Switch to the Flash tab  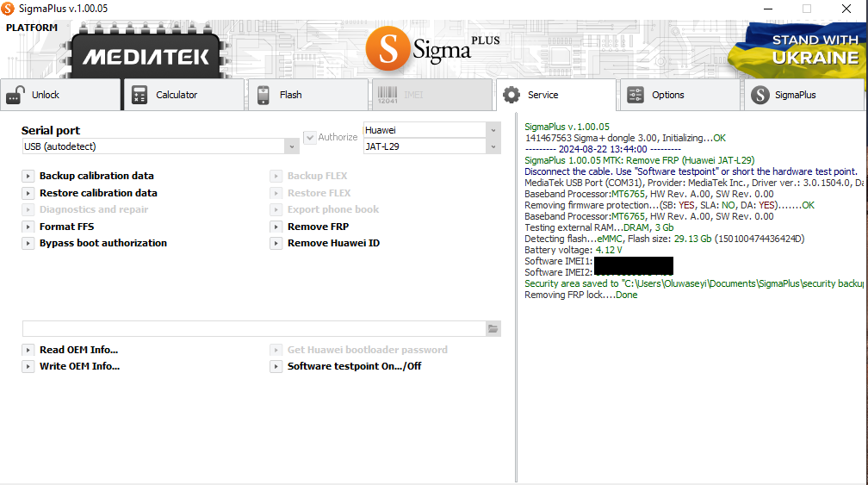307,95
